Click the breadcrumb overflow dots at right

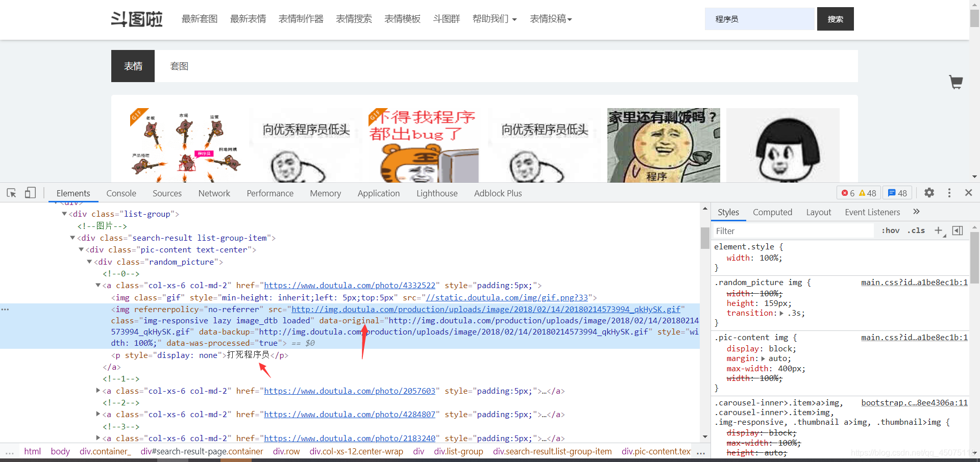[701, 452]
